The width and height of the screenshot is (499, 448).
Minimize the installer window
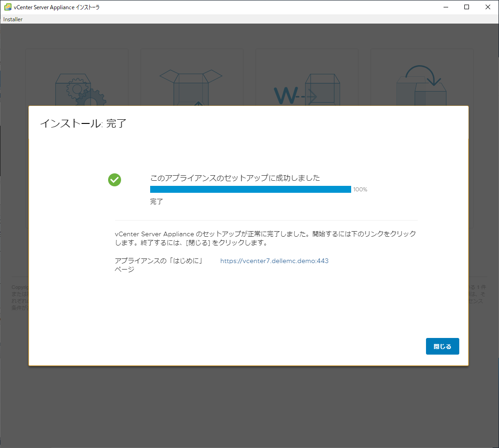coord(446,7)
